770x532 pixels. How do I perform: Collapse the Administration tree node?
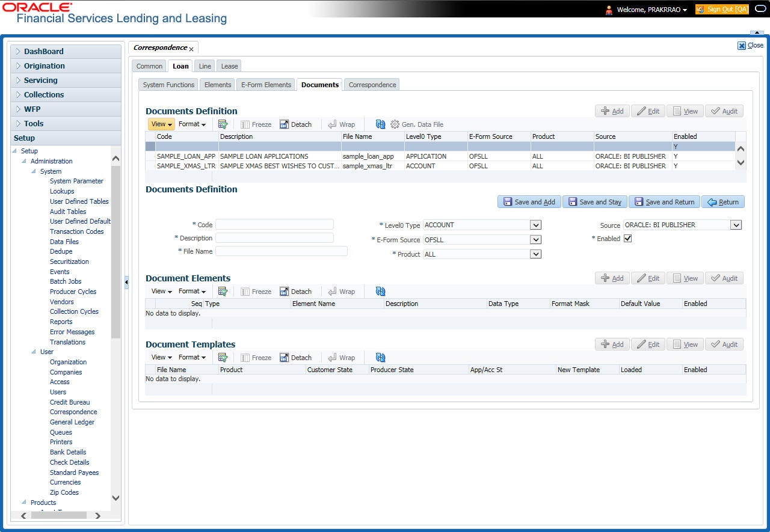coord(24,161)
